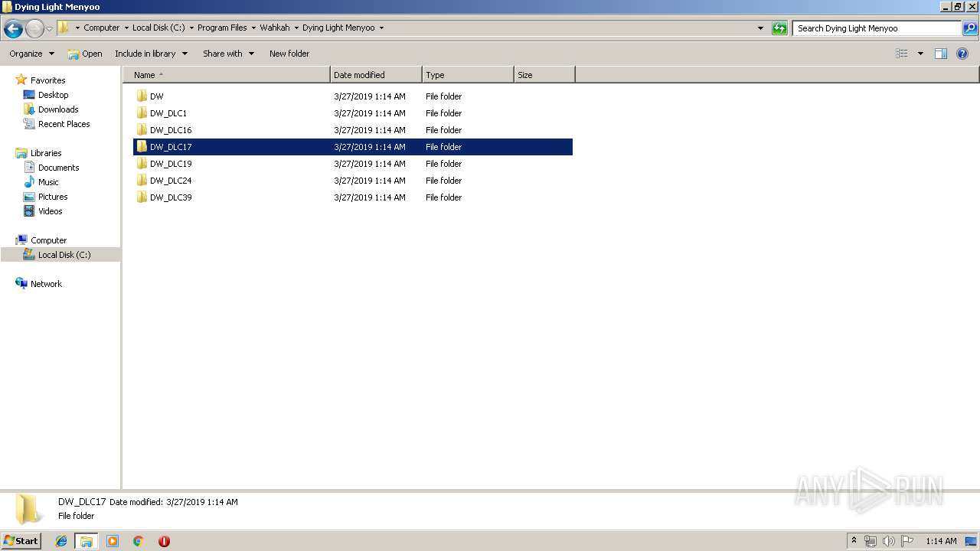Click Computer in navigation pane
This screenshot has height=551, width=980.
[x=48, y=240]
